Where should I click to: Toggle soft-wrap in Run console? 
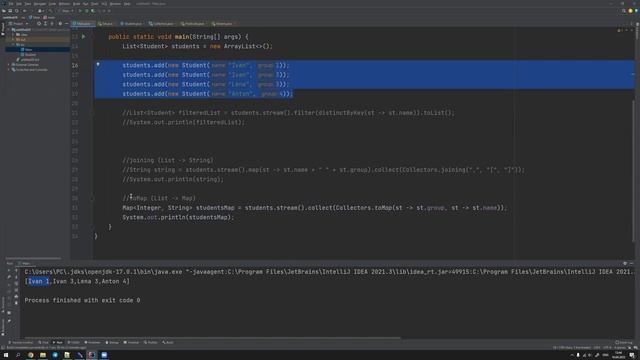pyautogui.click(x=16, y=283)
